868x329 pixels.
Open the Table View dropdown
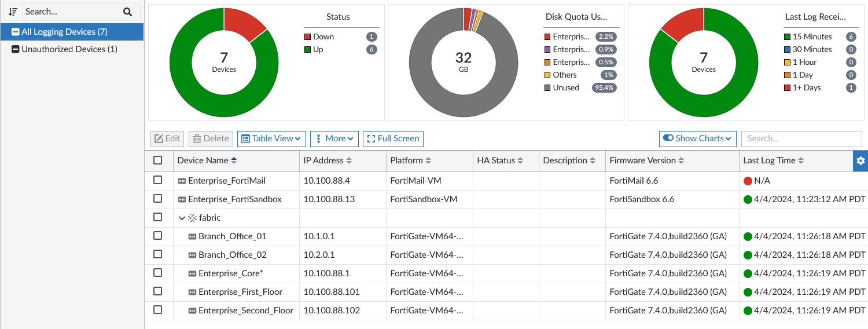(271, 138)
